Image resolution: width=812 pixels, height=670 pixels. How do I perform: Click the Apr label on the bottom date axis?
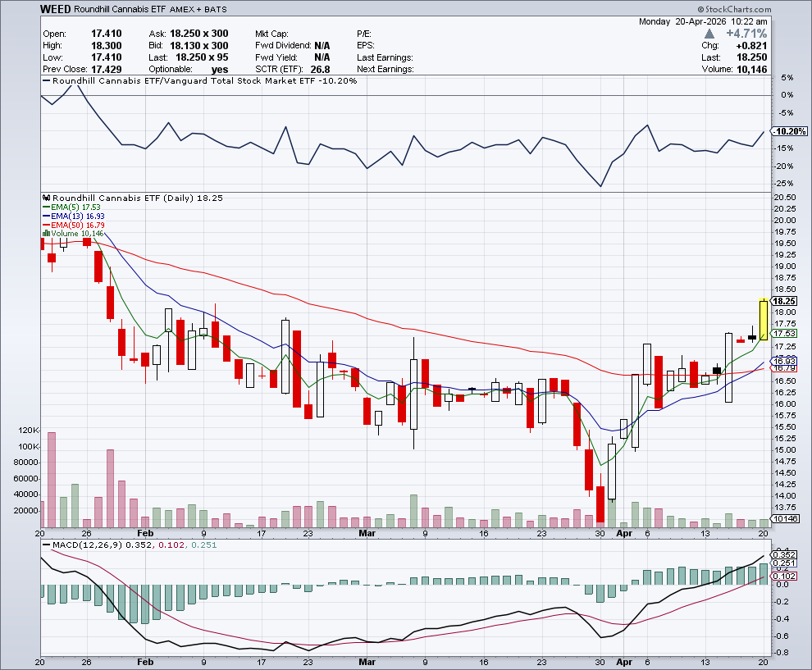point(623,660)
